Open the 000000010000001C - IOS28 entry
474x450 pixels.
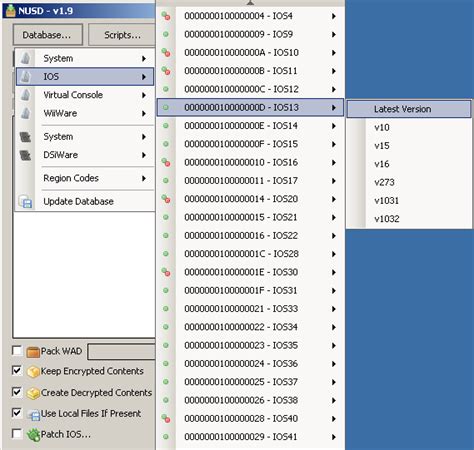pyautogui.click(x=250, y=254)
